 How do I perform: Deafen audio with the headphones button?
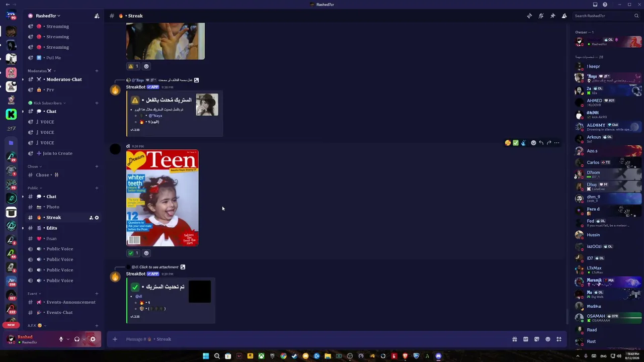pos(76,339)
